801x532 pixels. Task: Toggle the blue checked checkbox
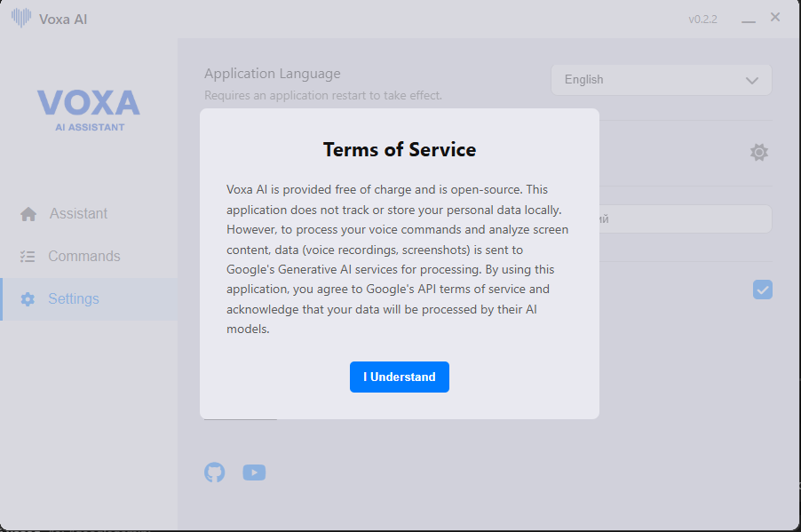pos(762,290)
